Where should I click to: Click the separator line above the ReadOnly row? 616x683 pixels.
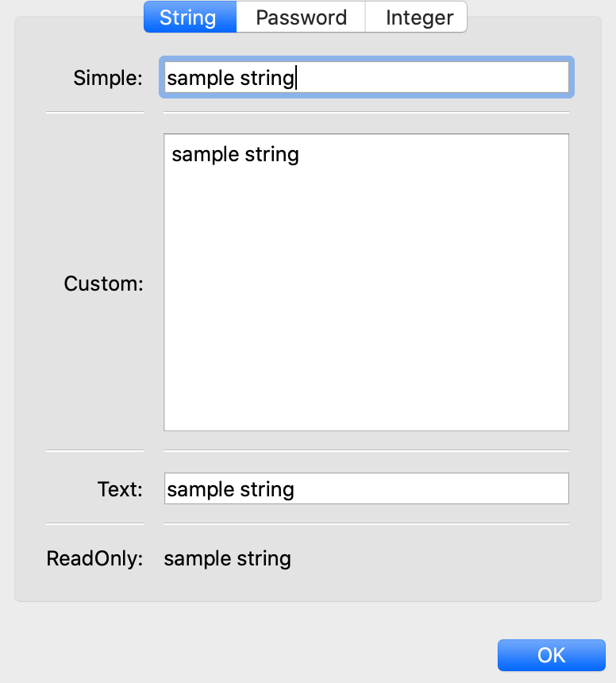click(365, 524)
